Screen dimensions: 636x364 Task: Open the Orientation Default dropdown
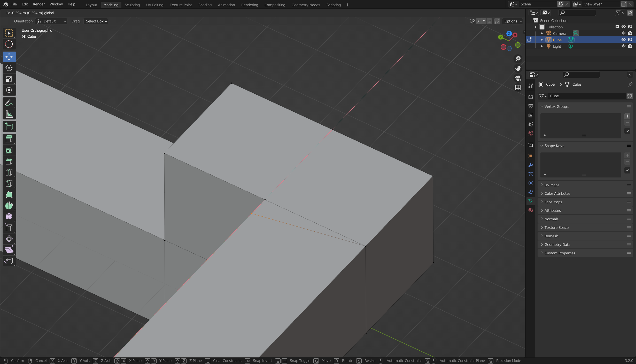[51, 21]
